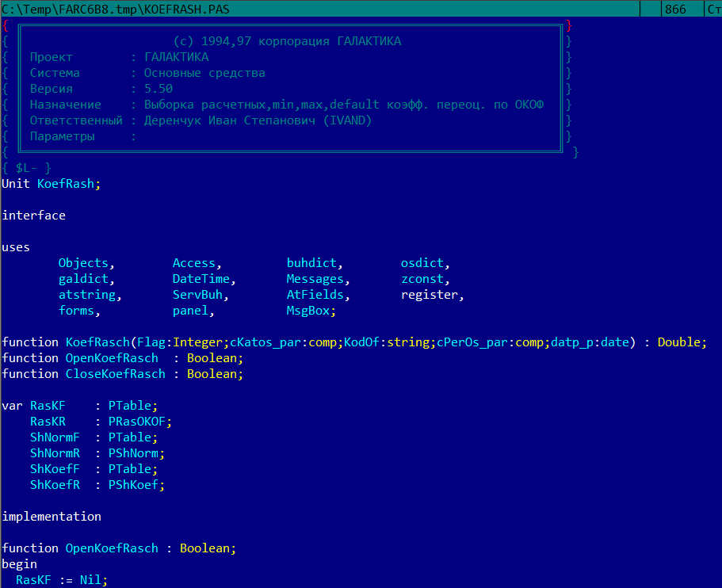Click the 'interface' keyword
The image size is (722, 588).
pyautogui.click(x=33, y=216)
